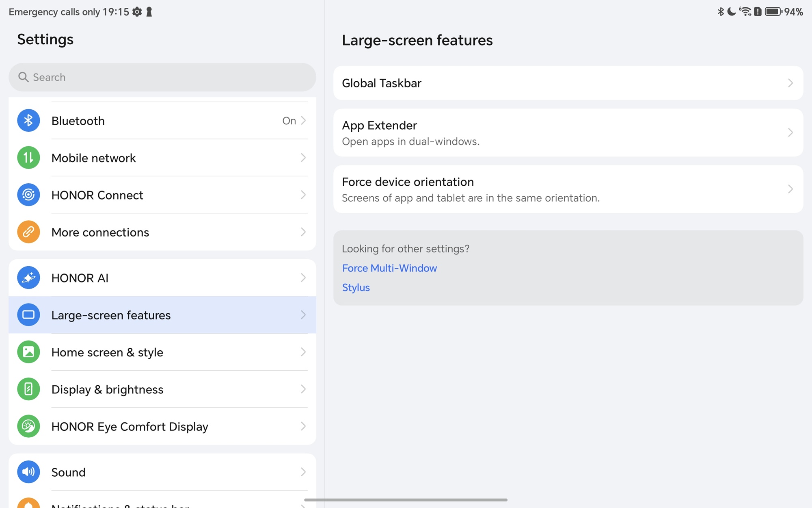Image resolution: width=812 pixels, height=508 pixels.
Task: Tap the battery indicator in status bar
Action: coord(773,12)
